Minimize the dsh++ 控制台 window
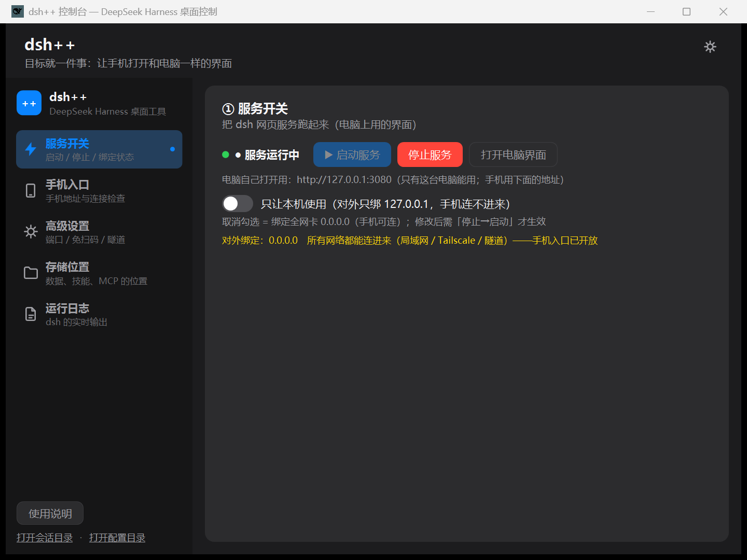Viewport: 747px width, 560px height. tap(651, 11)
